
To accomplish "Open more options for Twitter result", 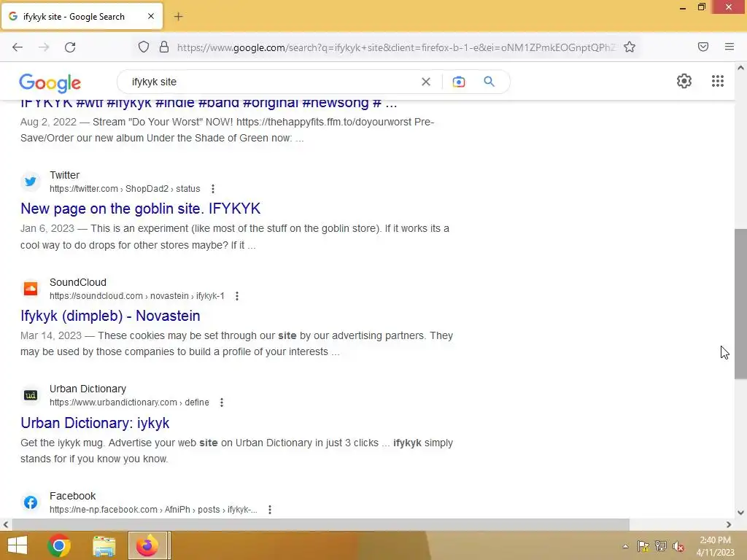I will [x=213, y=189].
